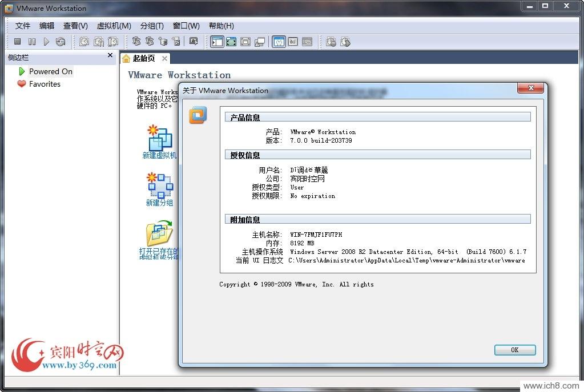Click the Full Screen view icon

coord(231,42)
